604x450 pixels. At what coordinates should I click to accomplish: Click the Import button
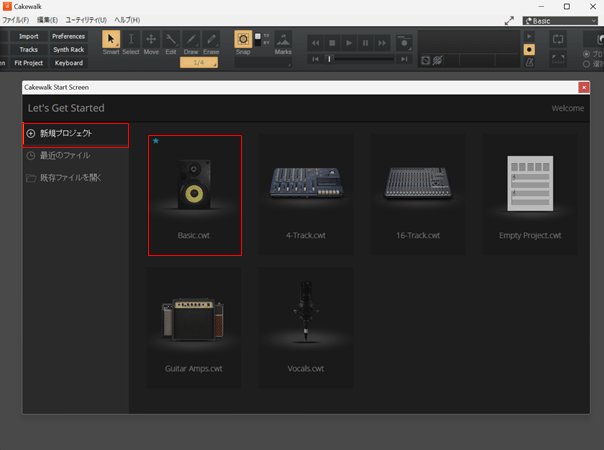tap(29, 36)
